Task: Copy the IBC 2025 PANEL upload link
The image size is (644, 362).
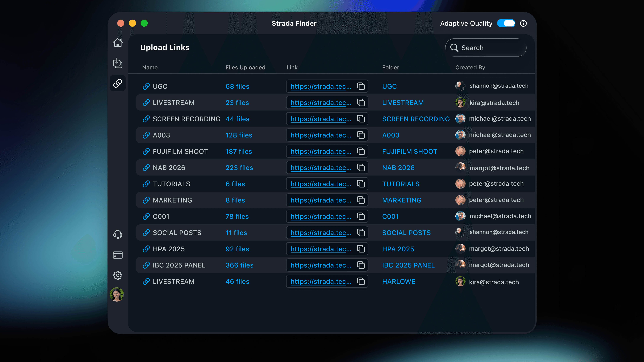Action: [361, 265]
